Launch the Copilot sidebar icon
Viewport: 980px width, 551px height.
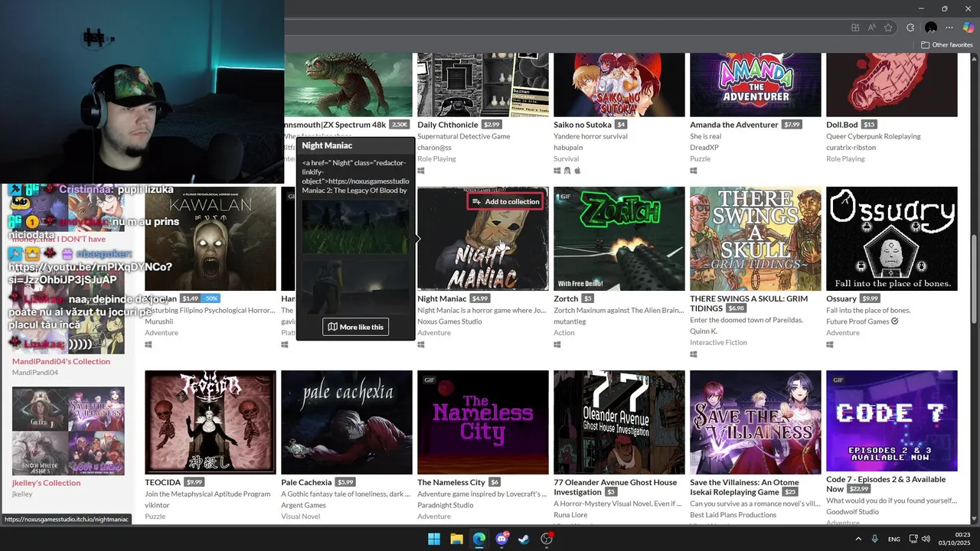[969, 28]
